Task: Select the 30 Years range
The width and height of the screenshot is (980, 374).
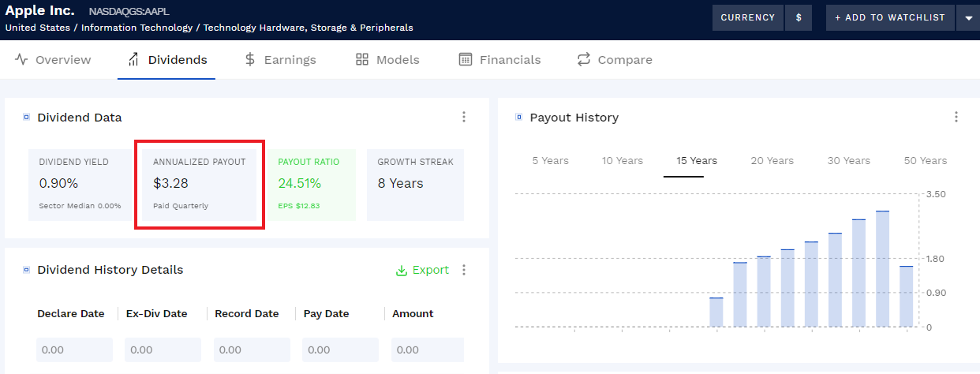Action: pos(847,160)
